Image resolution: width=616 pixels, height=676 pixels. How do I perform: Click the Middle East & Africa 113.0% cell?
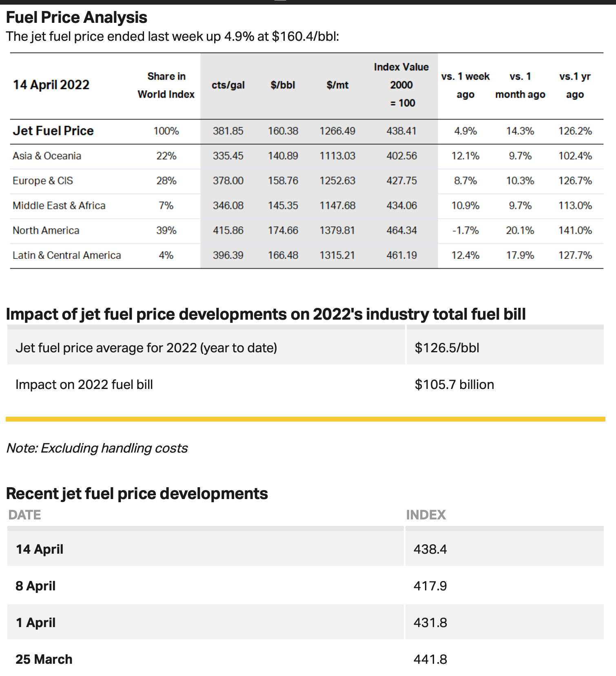click(575, 205)
